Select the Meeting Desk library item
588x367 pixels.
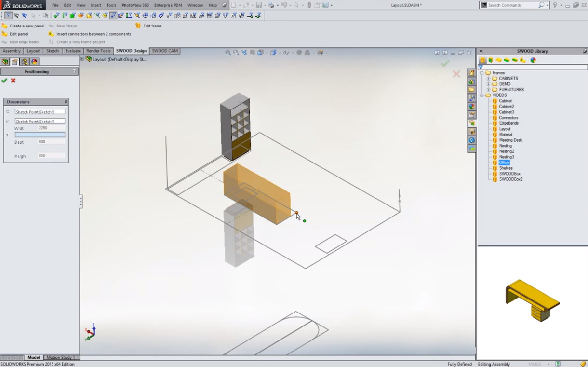[x=510, y=140]
